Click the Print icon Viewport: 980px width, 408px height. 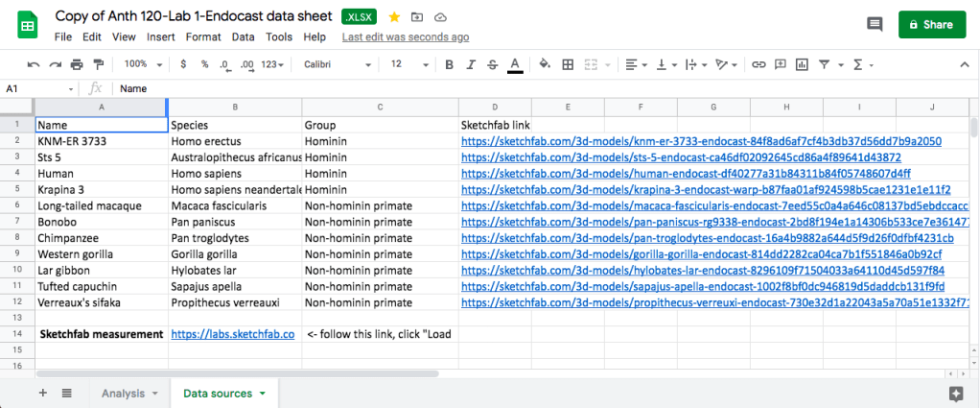point(76,64)
